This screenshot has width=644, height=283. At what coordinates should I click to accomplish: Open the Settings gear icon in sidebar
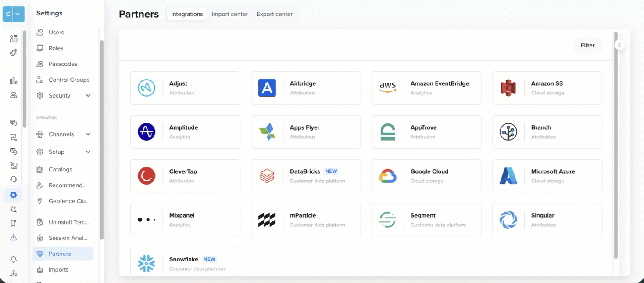(x=13, y=195)
